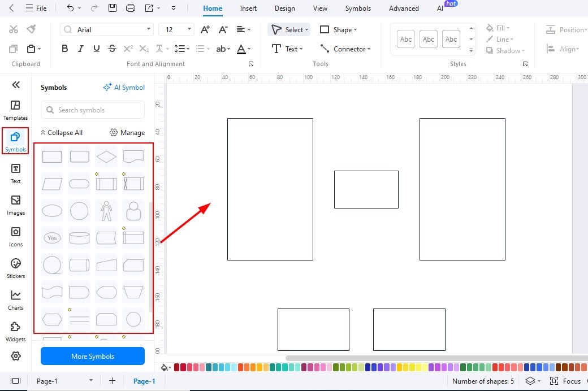Select the cylinder shape in Symbols library
Viewport: 588px width, 391px height.
[x=79, y=237]
